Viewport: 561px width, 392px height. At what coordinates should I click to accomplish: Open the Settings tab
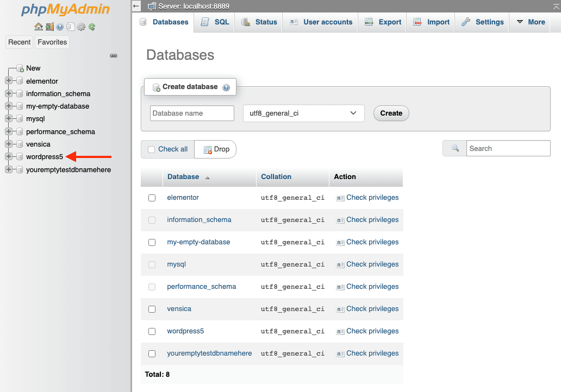pos(482,22)
